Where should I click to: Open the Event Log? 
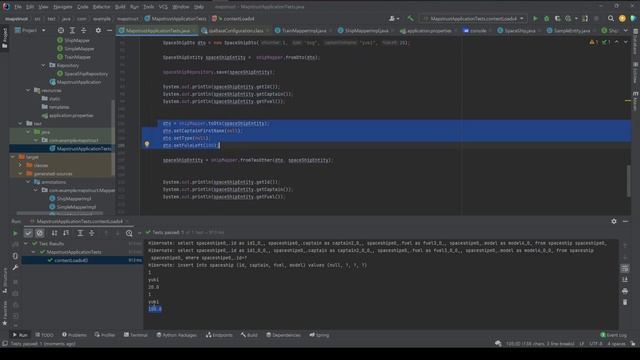(613, 335)
